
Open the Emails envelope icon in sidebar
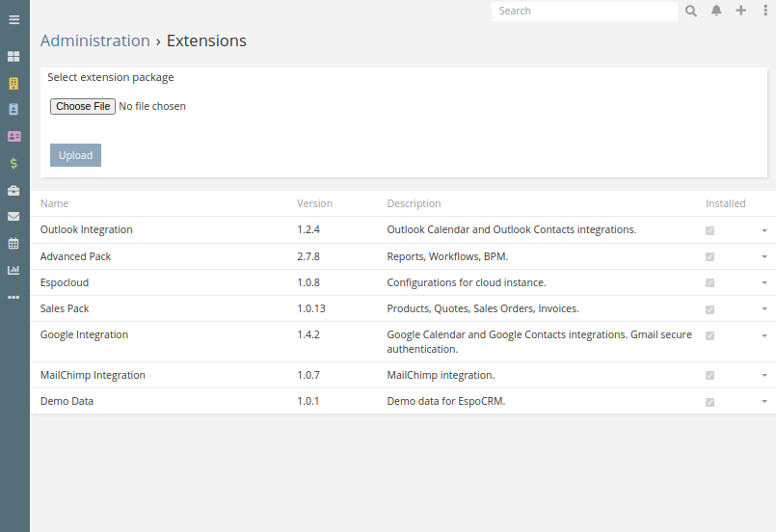click(x=13, y=216)
